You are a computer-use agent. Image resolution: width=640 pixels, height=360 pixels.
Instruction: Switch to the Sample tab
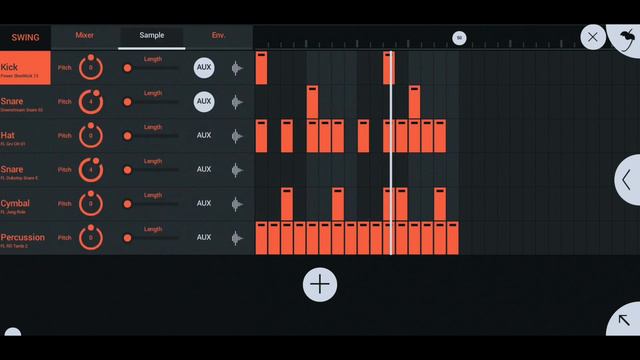tap(152, 36)
